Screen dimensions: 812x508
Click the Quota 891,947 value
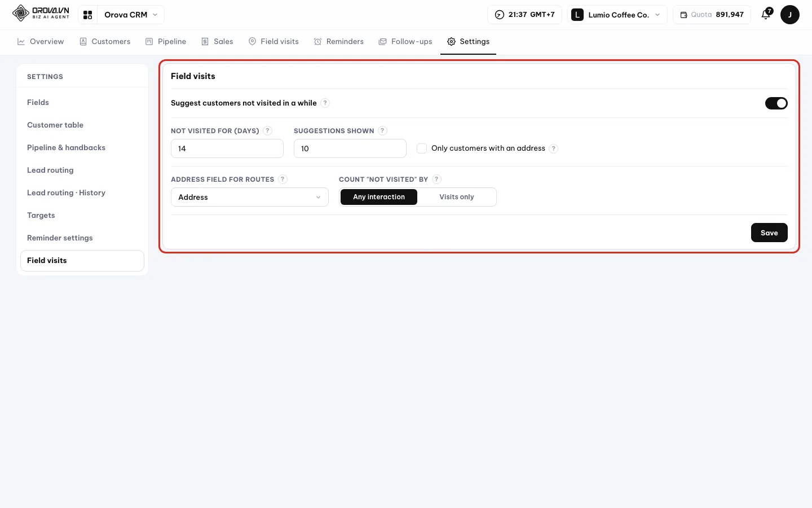(x=730, y=15)
